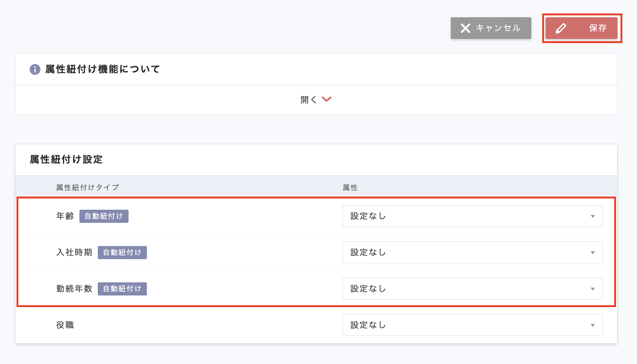The image size is (637, 364).
Task: Click the 属性紐付けタイプ column header
Action: pyautogui.click(x=87, y=187)
